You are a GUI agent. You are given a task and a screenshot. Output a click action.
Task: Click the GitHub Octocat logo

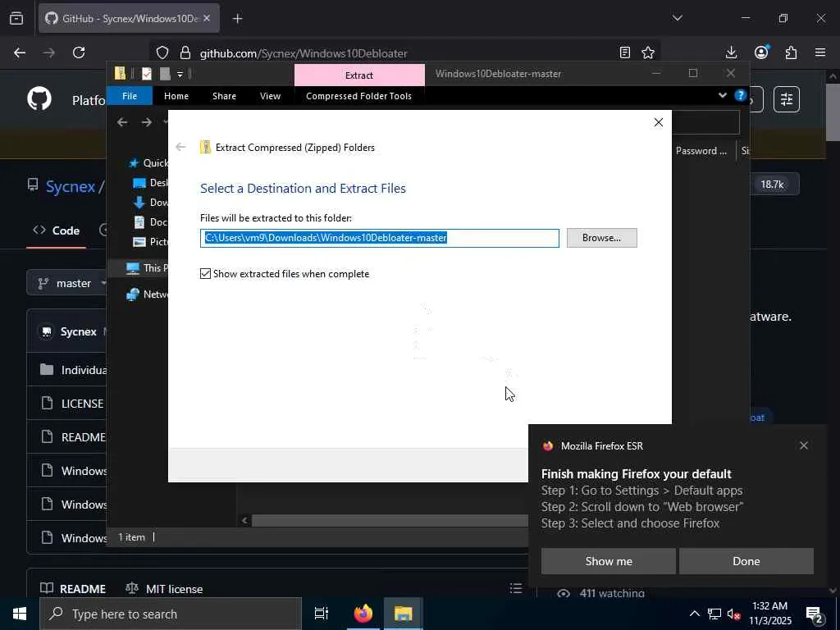[x=39, y=99]
